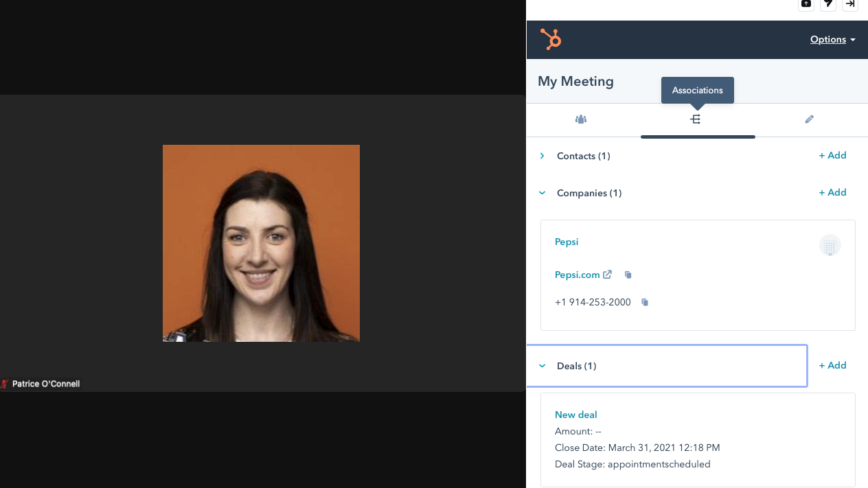Click Patrice O'Connell's video thumbnail
Viewport: 868px width, 488px height.
pyautogui.click(x=261, y=243)
